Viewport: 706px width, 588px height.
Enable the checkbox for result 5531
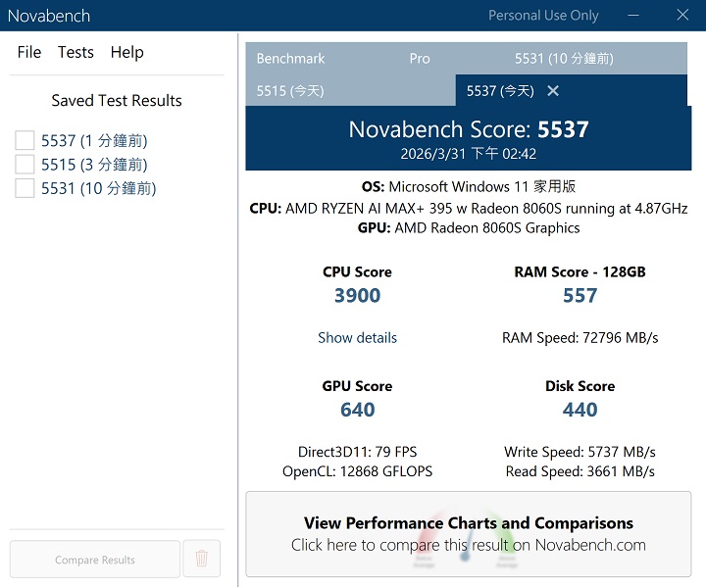pyautogui.click(x=25, y=188)
